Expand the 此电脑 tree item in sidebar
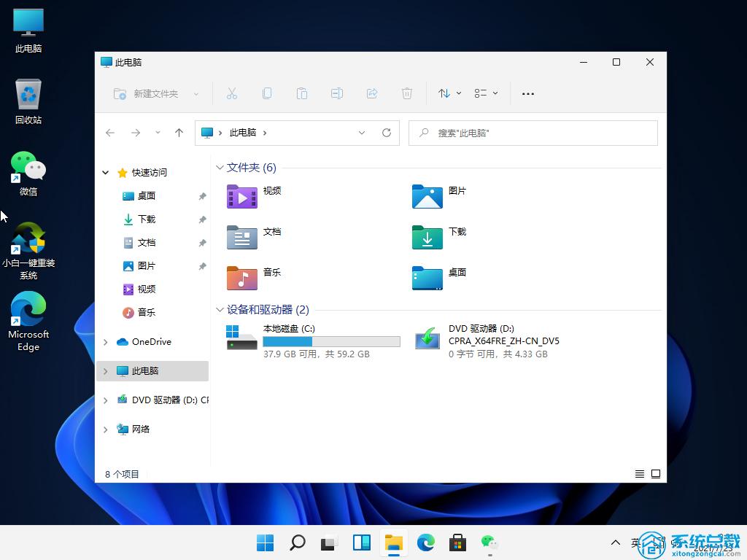747x560 pixels. (x=105, y=370)
